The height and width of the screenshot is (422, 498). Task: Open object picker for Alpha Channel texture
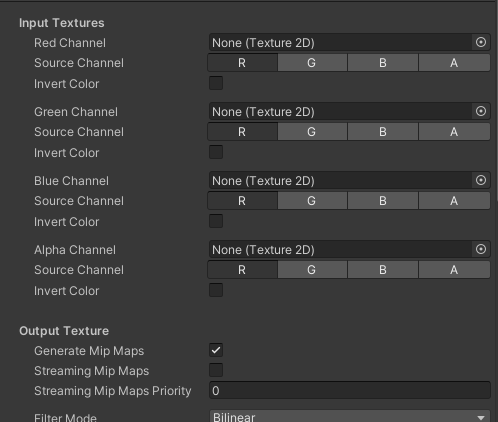pos(481,249)
